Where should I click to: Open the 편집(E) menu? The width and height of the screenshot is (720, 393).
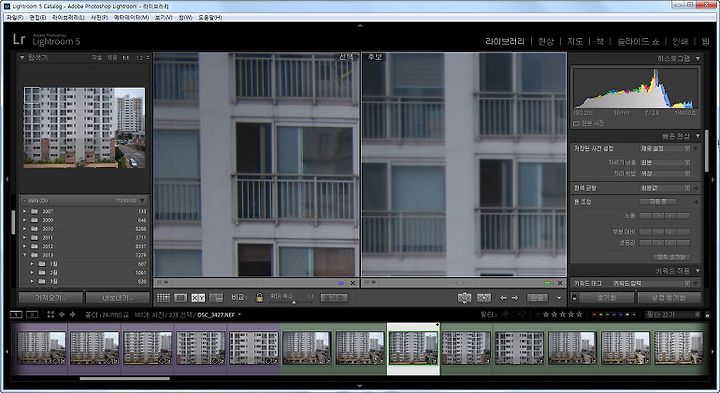(x=38, y=17)
